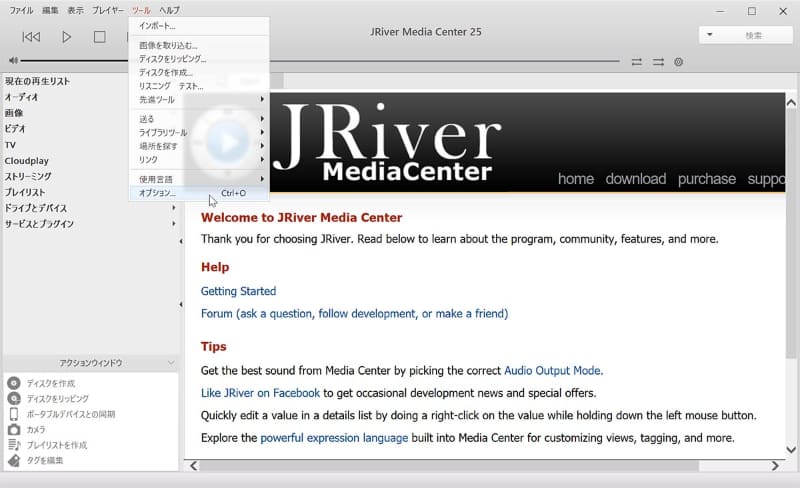
Task: Open the Getting Started link
Action: [238, 291]
